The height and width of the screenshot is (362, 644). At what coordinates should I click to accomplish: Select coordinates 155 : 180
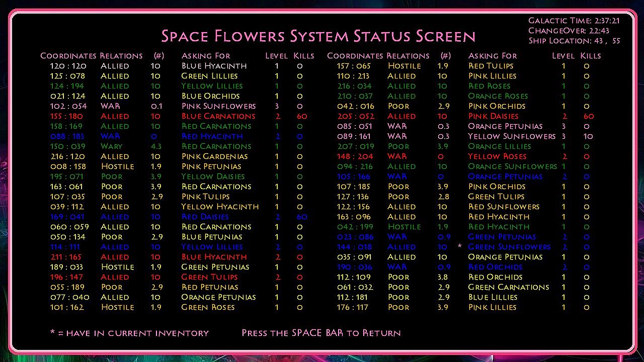tap(67, 116)
